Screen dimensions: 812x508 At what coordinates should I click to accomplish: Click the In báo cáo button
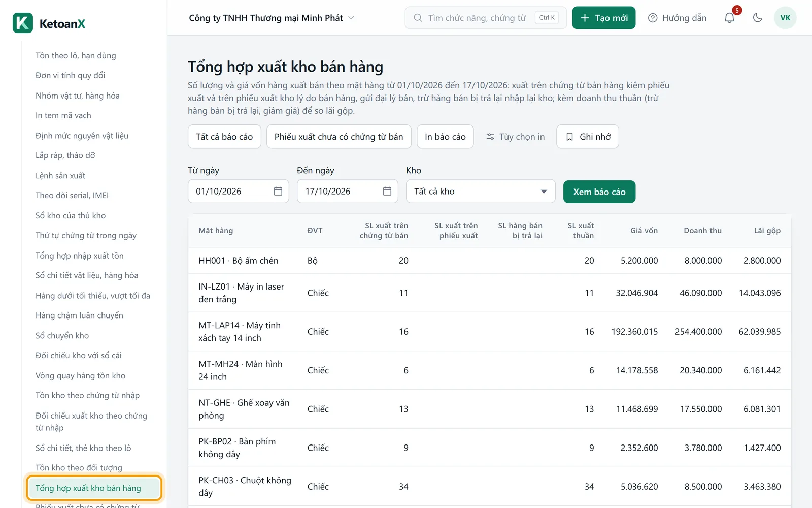click(x=445, y=137)
